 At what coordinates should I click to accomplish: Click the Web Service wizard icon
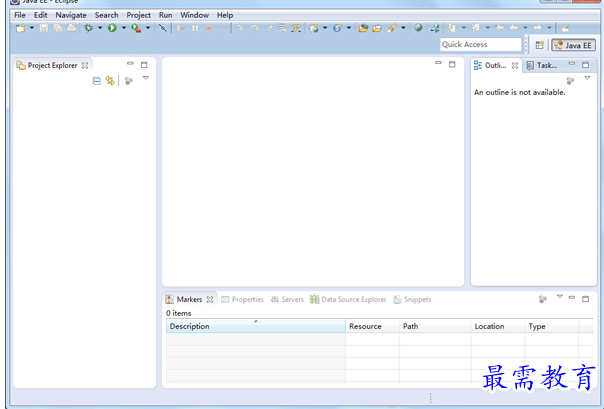pyautogui.click(x=337, y=28)
